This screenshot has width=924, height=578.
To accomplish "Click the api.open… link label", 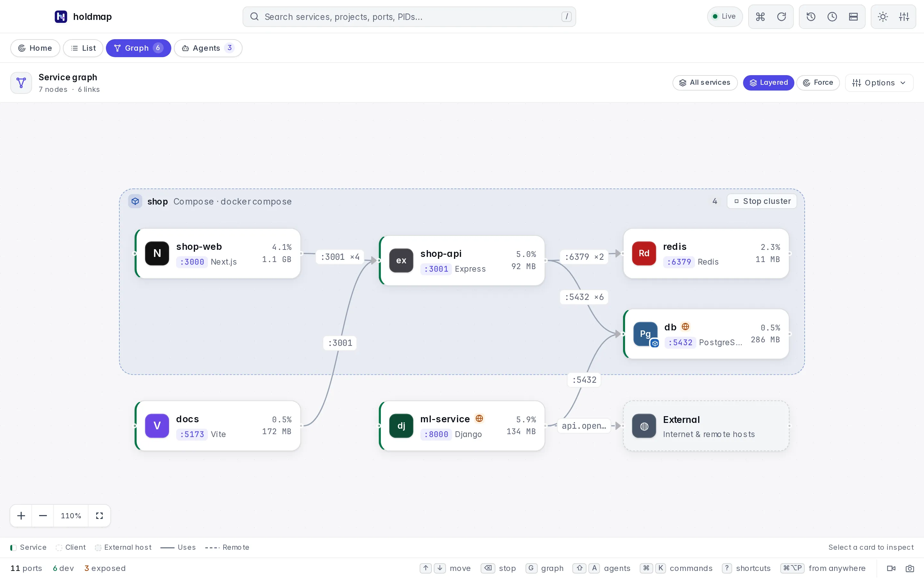I will pos(584,425).
